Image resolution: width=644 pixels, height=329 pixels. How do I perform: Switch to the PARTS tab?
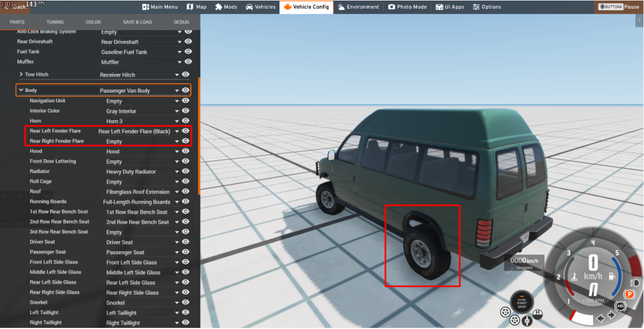coord(17,22)
